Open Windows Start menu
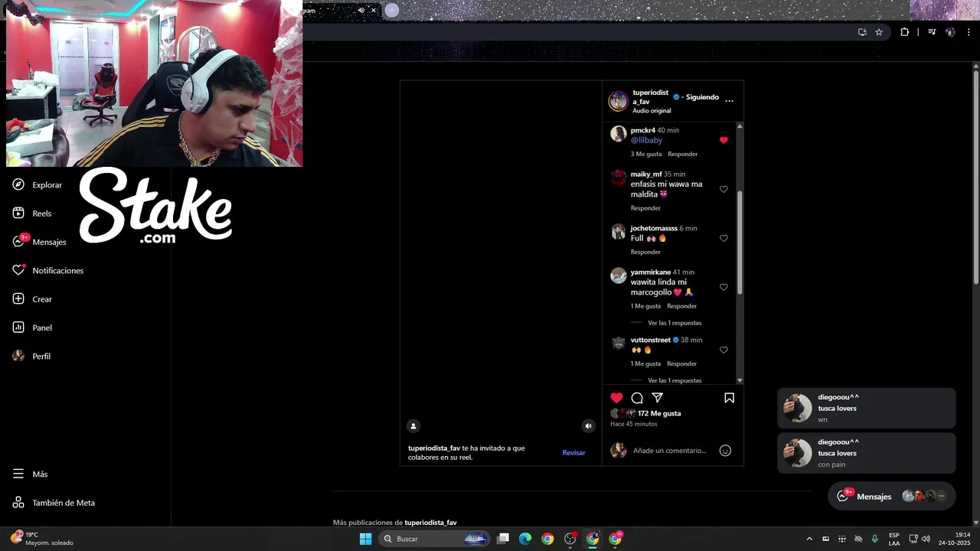The image size is (980, 551). (x=366, y=539)
